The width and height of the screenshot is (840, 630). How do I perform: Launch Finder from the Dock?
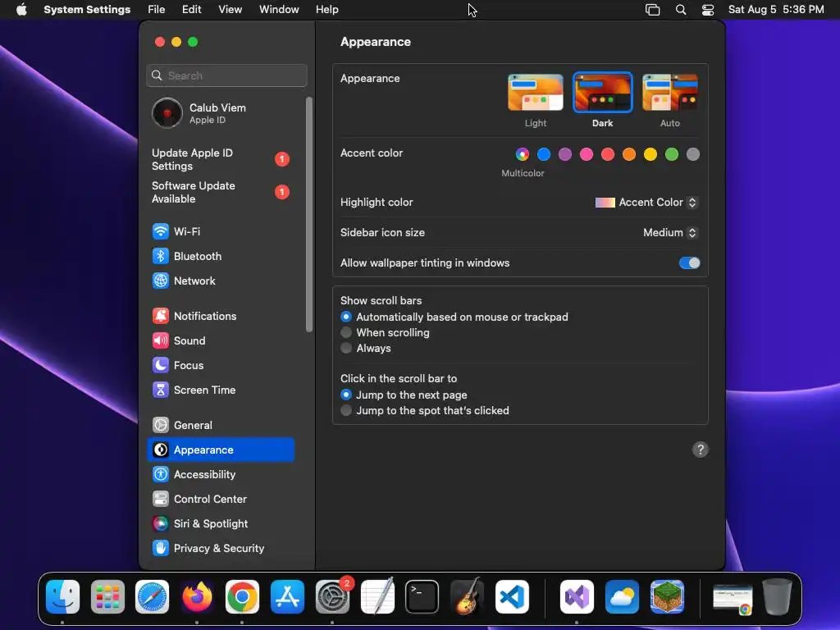(x=62, y=597)
